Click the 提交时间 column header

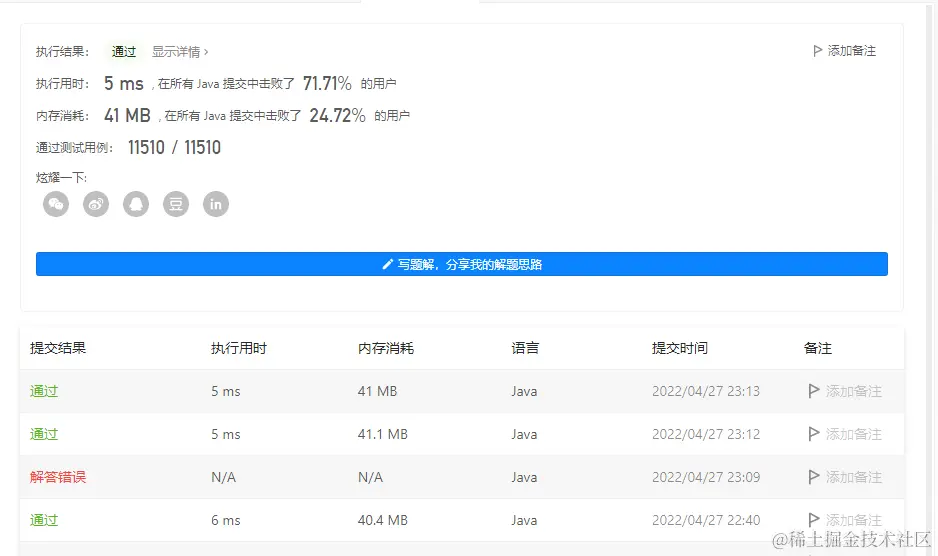tap(680, 348)
